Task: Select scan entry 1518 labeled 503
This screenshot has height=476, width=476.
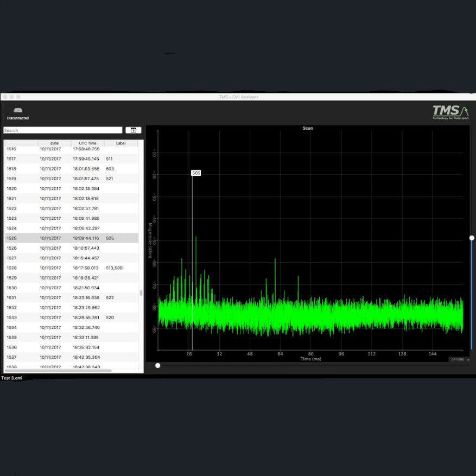Action: tap(71, 168)
